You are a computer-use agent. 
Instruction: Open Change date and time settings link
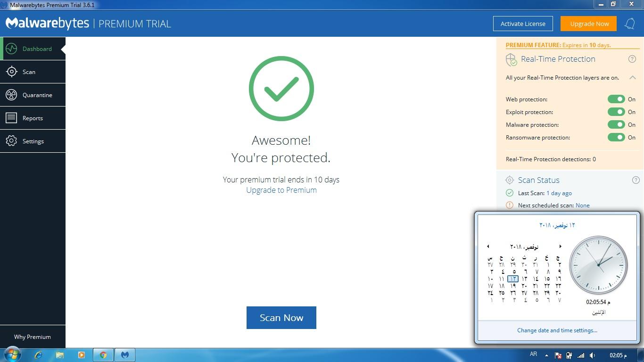[557, 330]
